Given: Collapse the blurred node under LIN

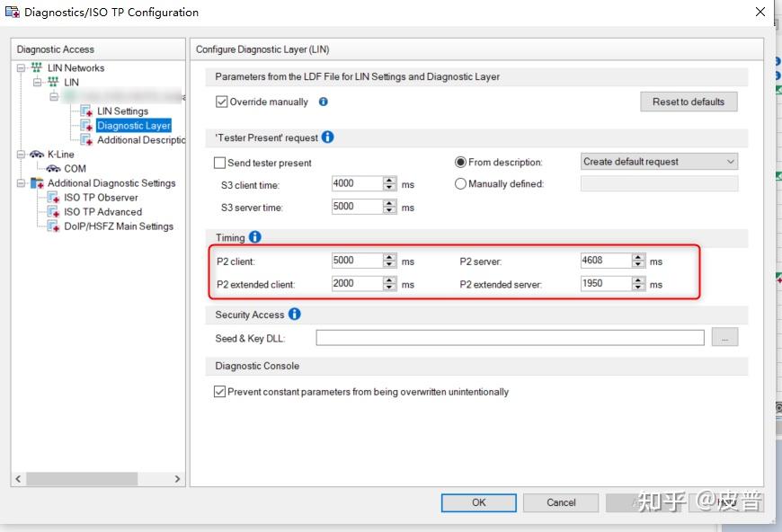Looking at the screenshot, I should [54, 97].
